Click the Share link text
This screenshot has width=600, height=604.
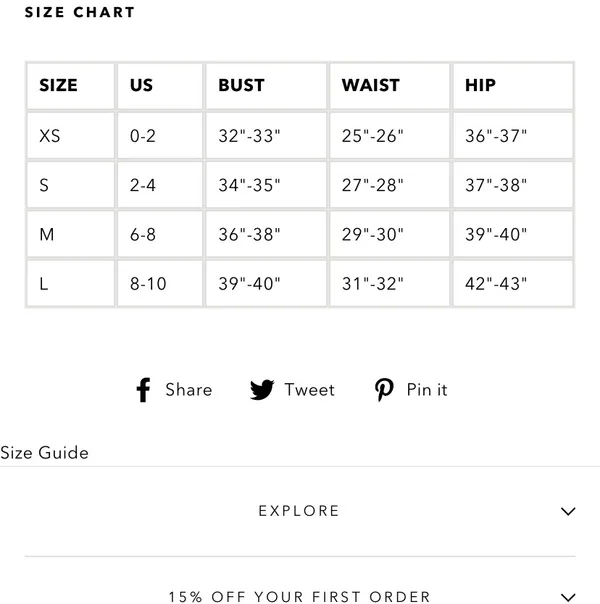(189, 390)
